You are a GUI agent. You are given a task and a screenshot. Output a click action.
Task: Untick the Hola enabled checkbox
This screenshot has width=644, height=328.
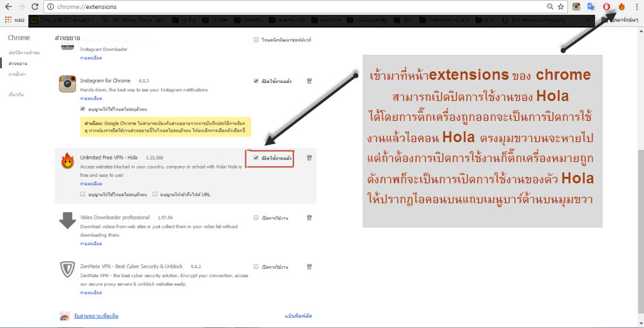[256, 158]
